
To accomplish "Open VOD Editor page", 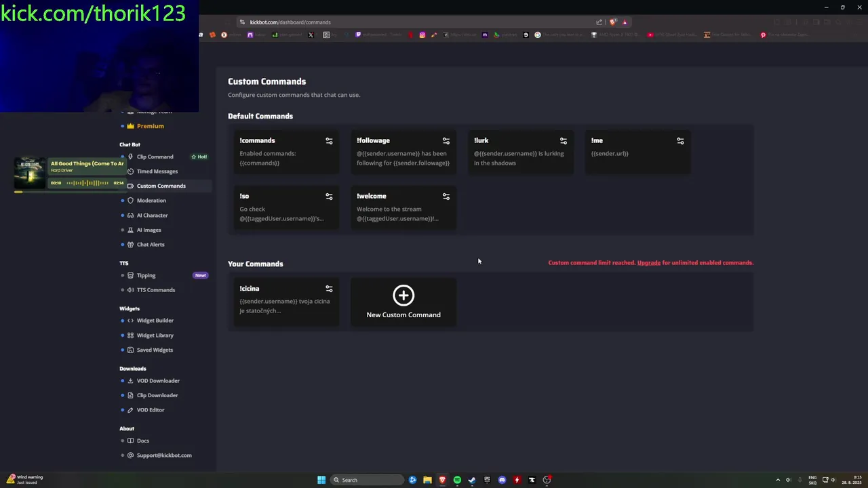I will pyautogui.click(x=151, y=410).
